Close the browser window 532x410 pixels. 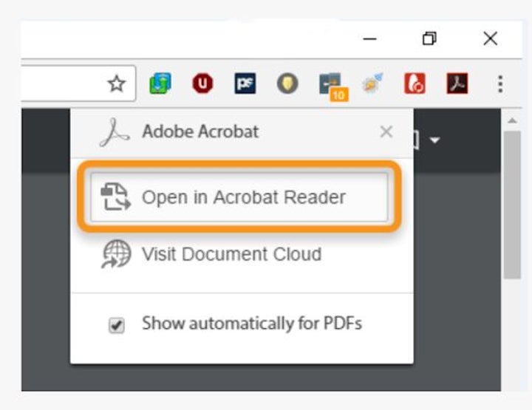[x=491, y=38]
